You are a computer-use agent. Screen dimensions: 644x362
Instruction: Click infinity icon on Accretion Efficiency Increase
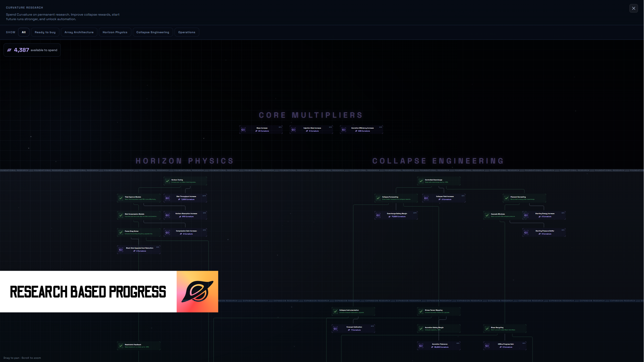pyautogui.click(x=344, y=130)
